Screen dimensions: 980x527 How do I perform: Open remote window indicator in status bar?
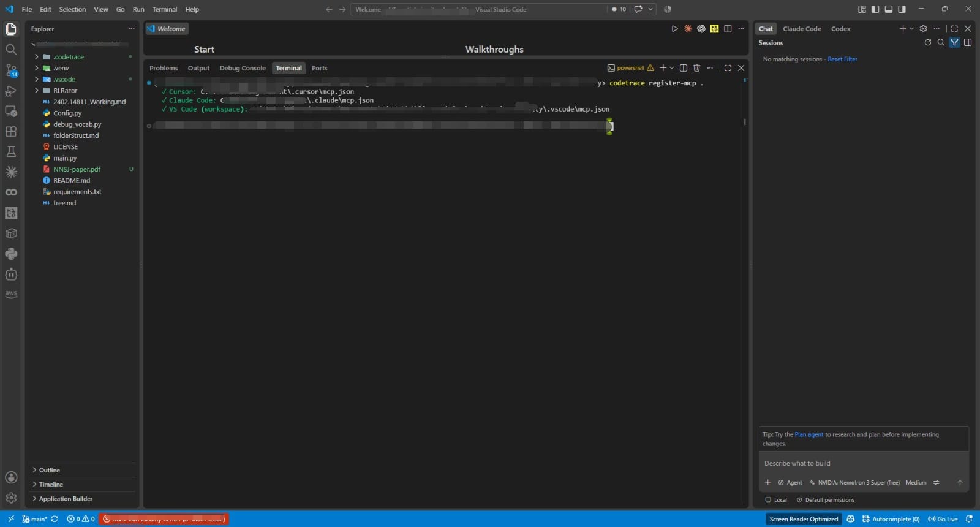tap(10, 519)
